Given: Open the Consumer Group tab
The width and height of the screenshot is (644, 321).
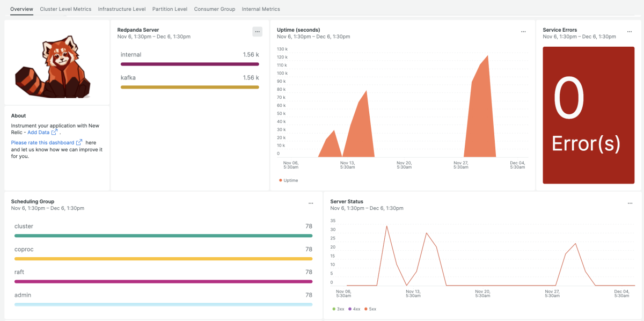Looking at the screenshot, I should tap(215, 9).
